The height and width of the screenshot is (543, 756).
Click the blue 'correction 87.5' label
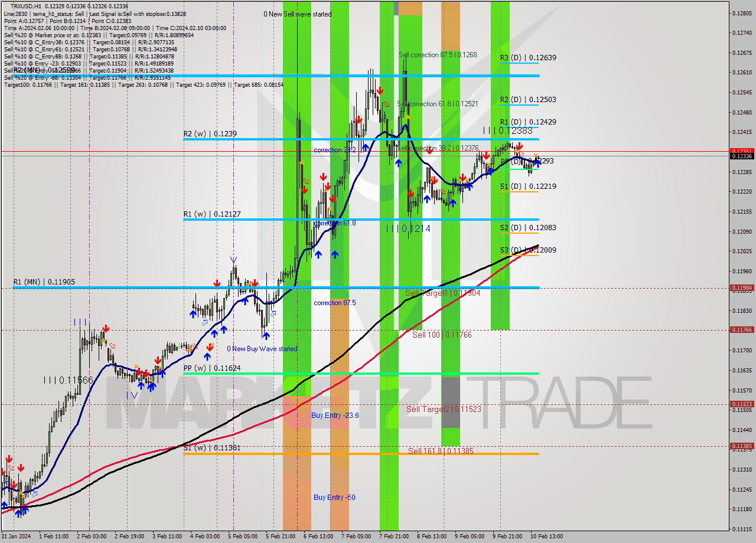coord(335,303)
